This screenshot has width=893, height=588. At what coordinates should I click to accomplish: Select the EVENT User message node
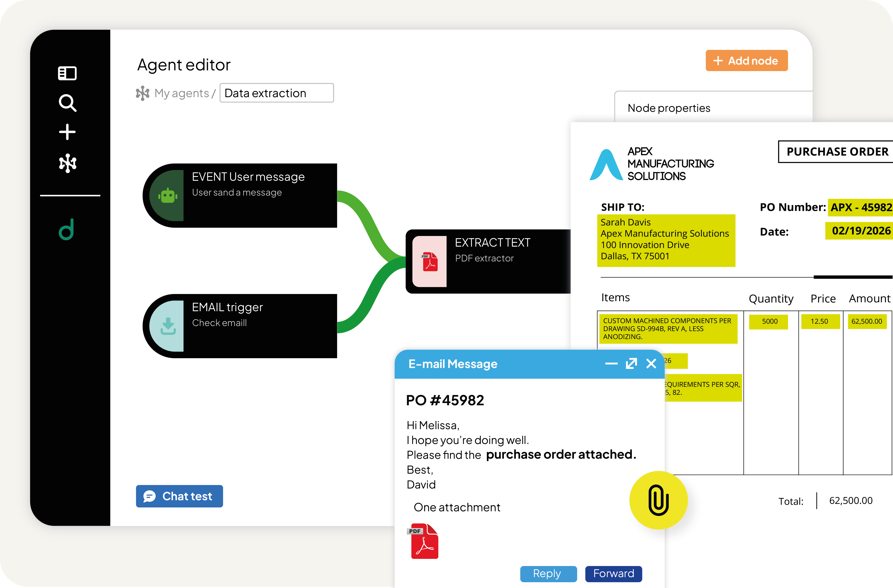coord(240,195)
